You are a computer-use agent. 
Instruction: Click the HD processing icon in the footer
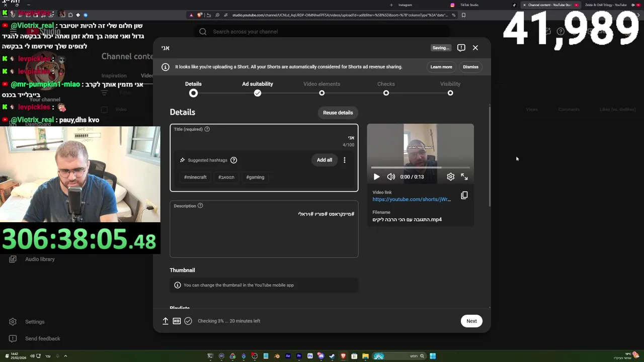(x=177, y=321)
